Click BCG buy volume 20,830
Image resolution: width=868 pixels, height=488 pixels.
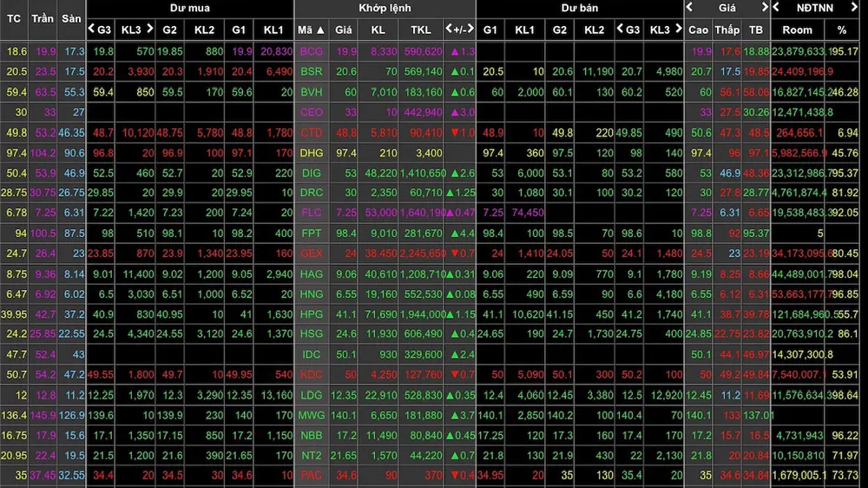coord(276,51)
